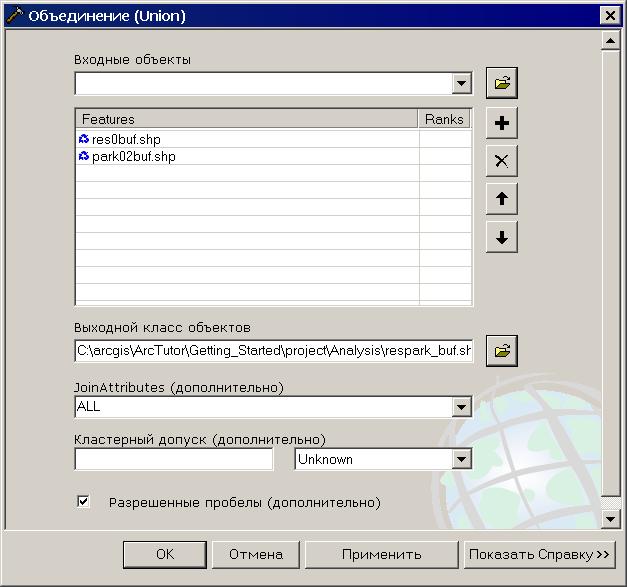This screenshot has width=627, height=587.
Task: Browse for input features with the folder icon
Action: pyautogui.click(x=501, y=83)
